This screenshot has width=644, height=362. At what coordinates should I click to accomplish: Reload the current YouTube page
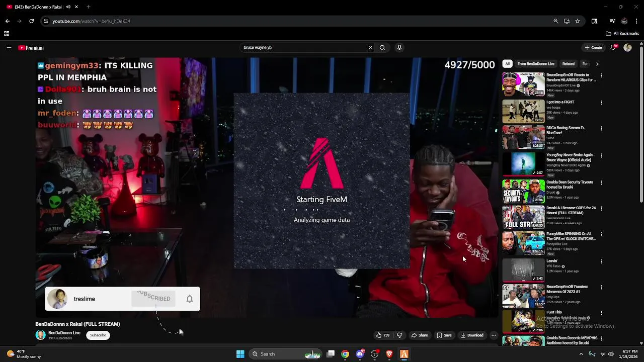(x=31, y=21)
